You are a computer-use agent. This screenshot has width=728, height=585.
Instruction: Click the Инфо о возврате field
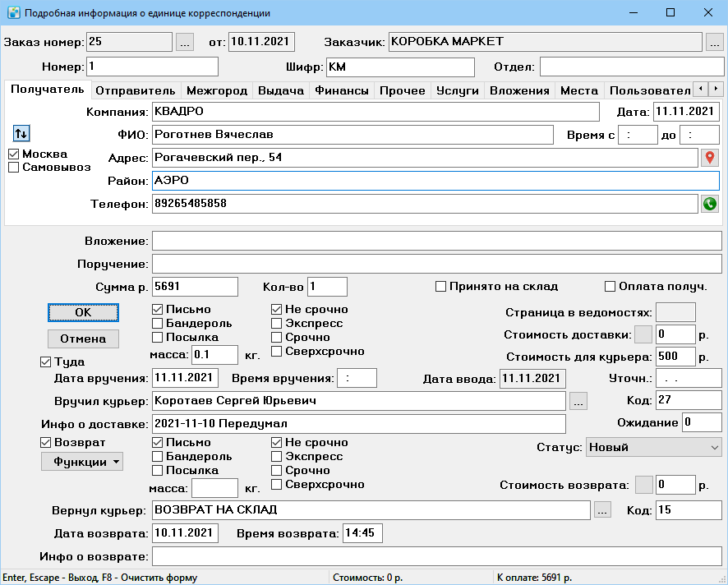[437, 556]
